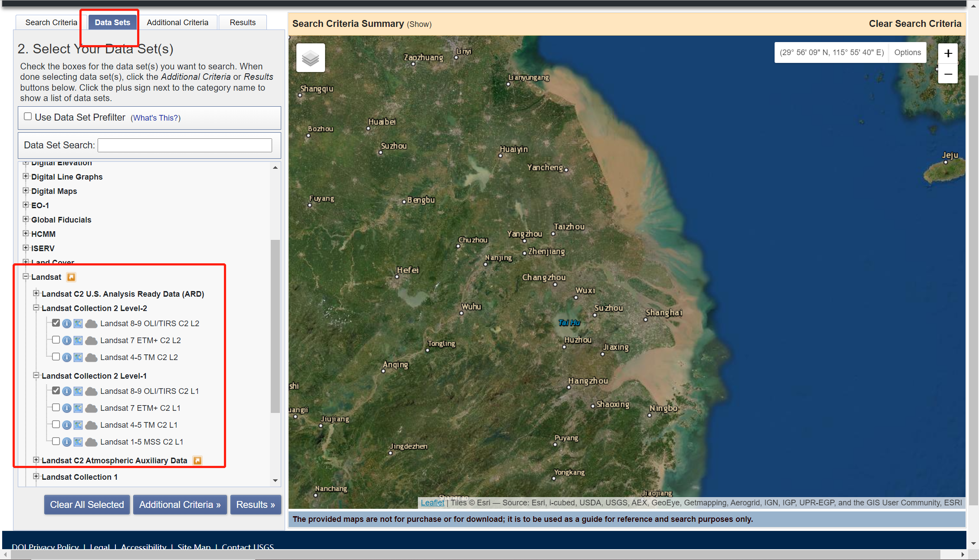Expand the Digital Maps category
Image resolution: width=979 pixels, height=560 pixels.
pos(26,191)
